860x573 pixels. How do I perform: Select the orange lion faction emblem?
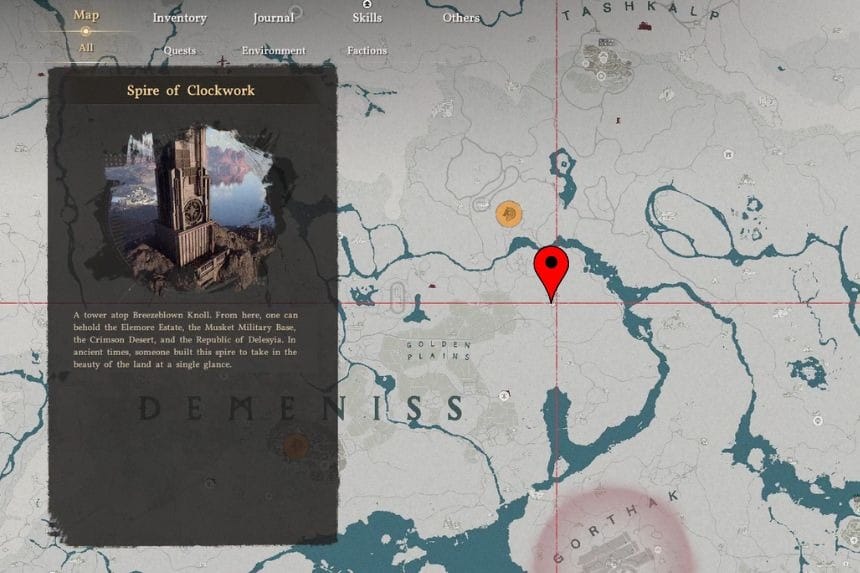point(509,214)
